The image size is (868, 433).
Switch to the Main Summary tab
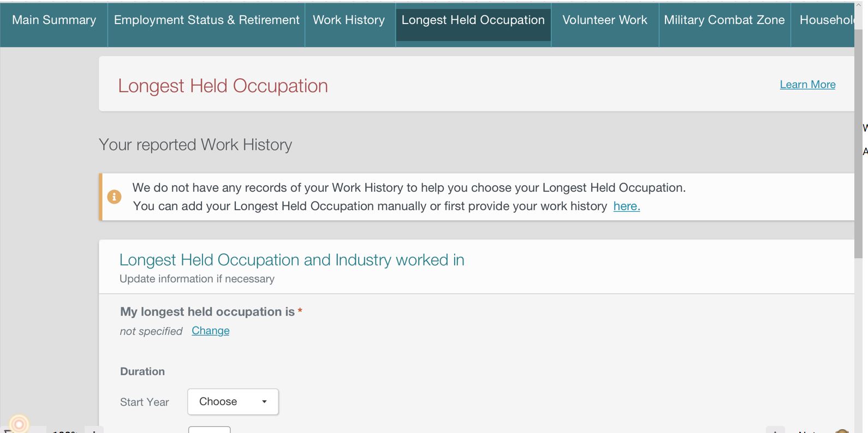54,20
